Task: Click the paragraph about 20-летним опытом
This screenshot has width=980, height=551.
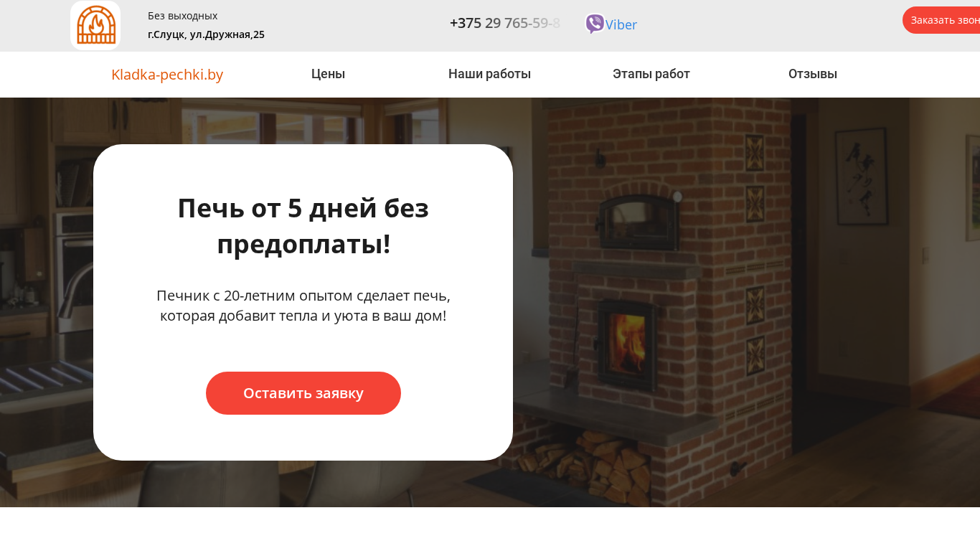Action: 303,306
